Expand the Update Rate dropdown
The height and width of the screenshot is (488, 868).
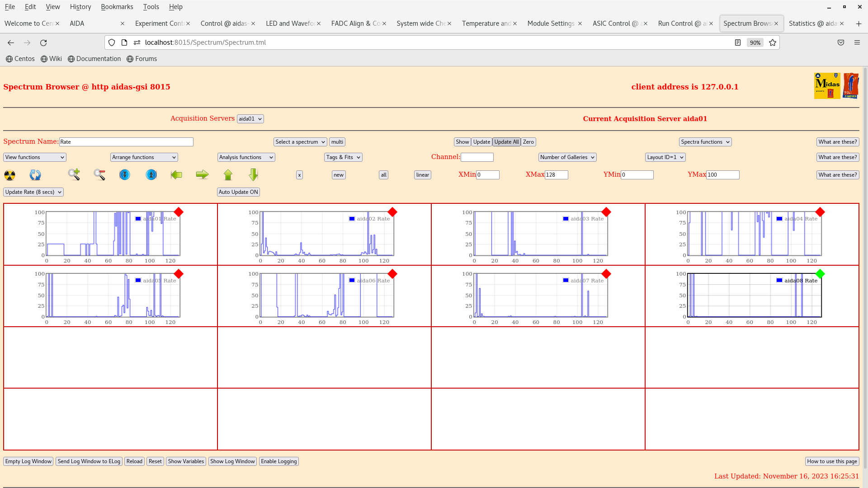33,192
